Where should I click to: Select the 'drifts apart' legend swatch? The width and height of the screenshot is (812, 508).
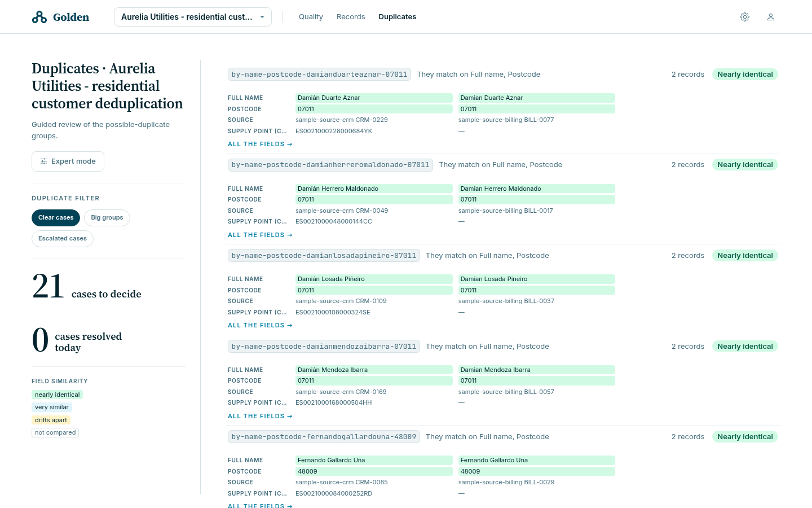click(51, 421)
